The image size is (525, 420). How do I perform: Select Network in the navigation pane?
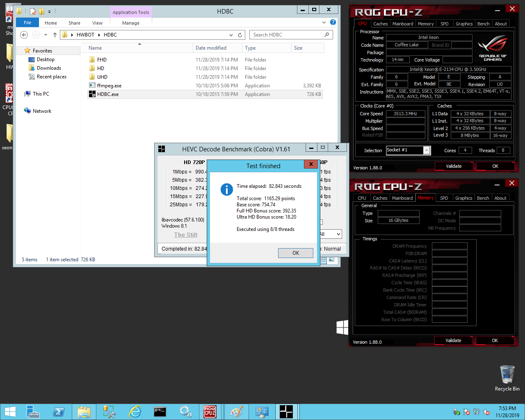[x=42, y=111]
